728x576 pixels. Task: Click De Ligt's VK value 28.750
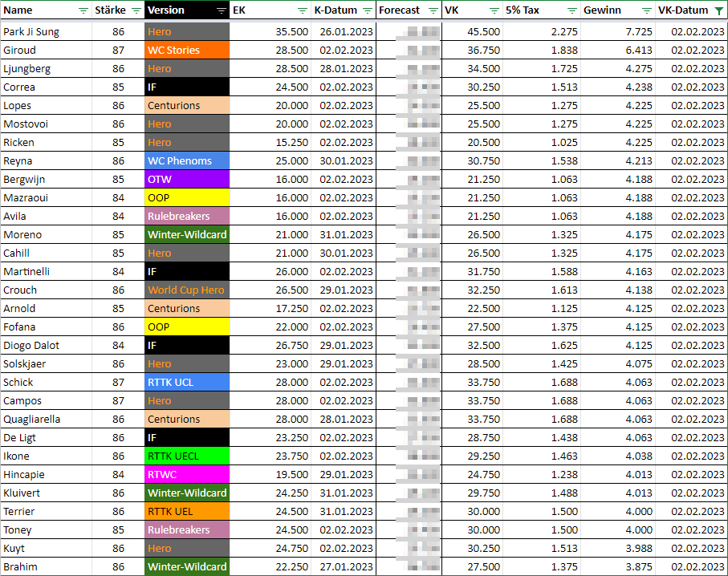pos(483,438)
